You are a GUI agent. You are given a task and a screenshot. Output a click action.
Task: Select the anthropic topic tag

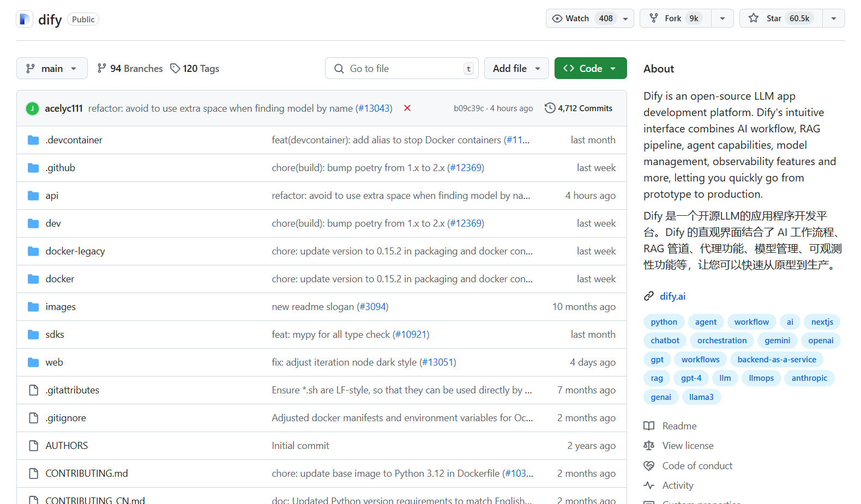pos(809,378)
